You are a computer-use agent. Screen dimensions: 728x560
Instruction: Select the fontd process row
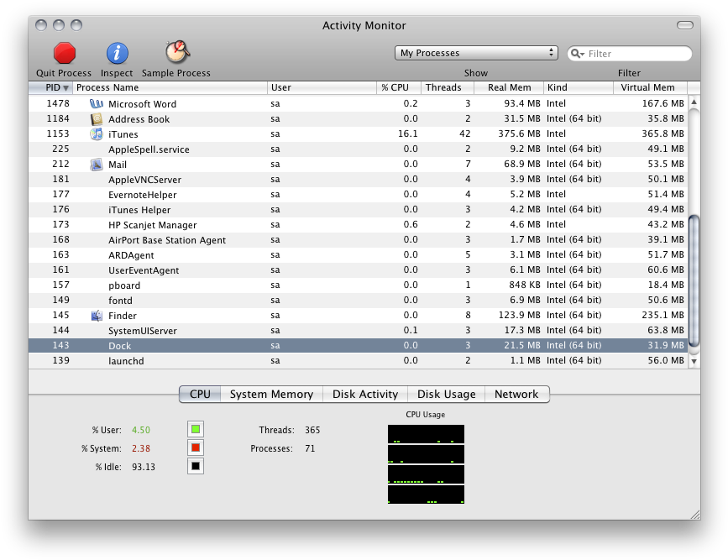(x=358, y=300)
